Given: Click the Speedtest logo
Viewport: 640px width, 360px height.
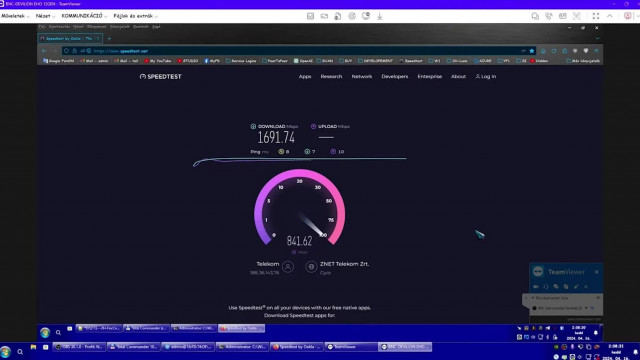Looking at the screenshot, I should 160,77.
